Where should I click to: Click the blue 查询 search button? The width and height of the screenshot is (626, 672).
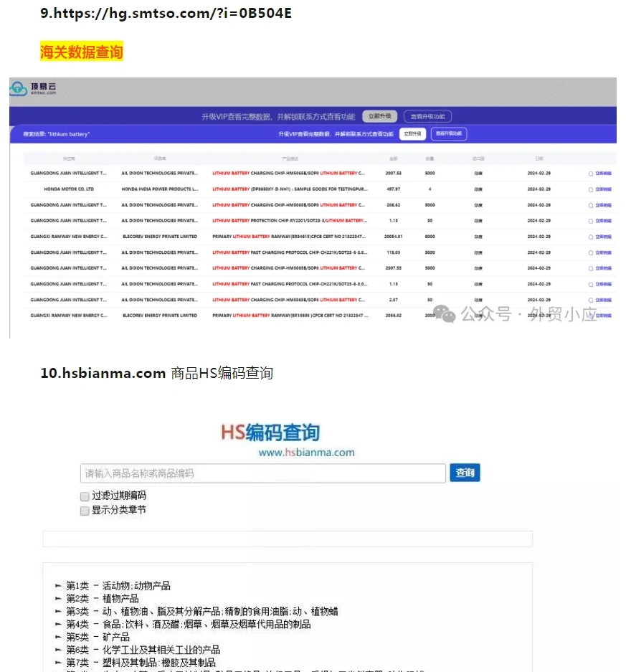click(x=465, y=473)
